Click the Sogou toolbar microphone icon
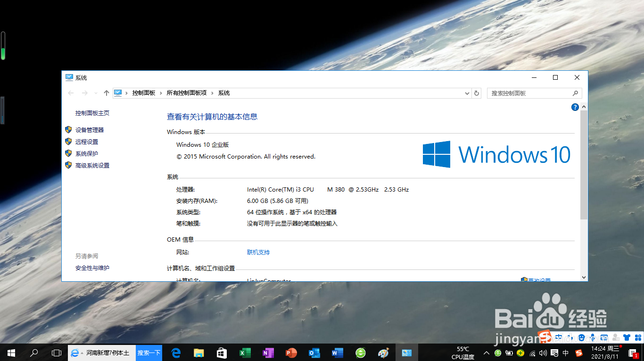The width and height of the screenshot is (644, 361). 593,337
